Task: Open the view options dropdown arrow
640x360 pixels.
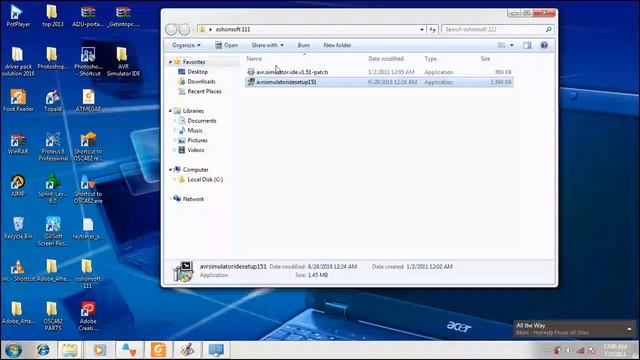Action: pyautogui.click(x=512, y=45)
